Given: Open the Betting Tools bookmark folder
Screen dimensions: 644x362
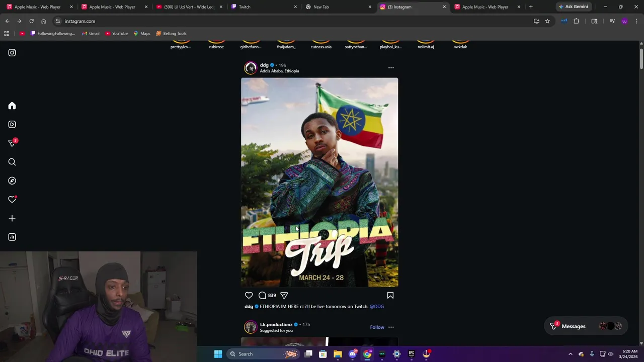Looking at the screenshot, I should pos(171,34).
